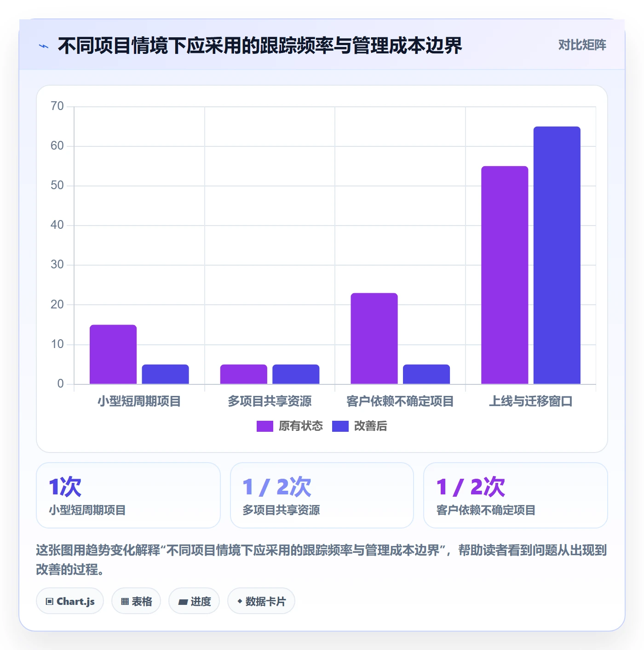This screenshot has height=650, width=644.
Task: Click the blue 改善后 bar for 上线与迁移窗口
Action: point(557,255)
